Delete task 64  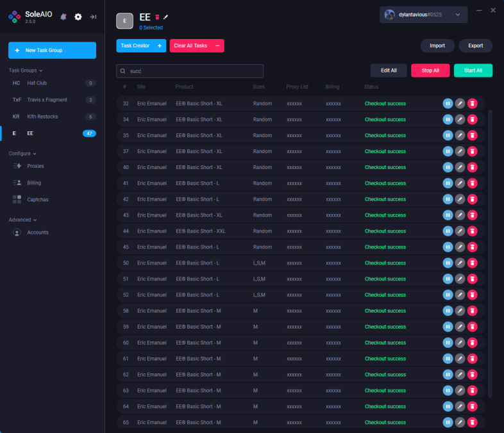pos(472,406)
